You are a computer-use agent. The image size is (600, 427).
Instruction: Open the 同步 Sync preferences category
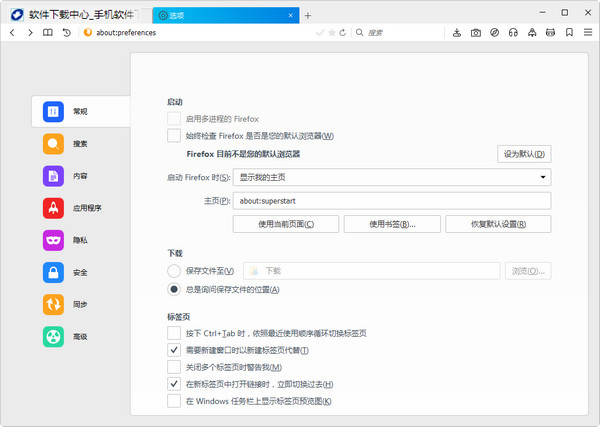click(x=81, y=305)
